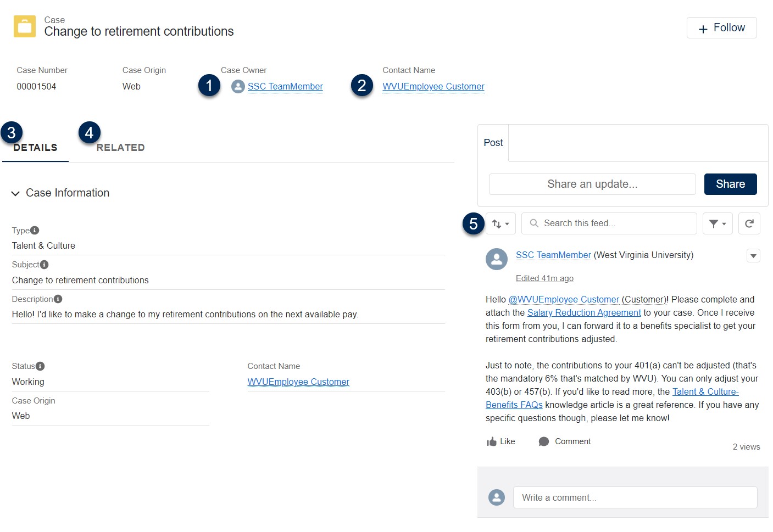Image resolution: width=773 pixels, height=532 pixels.
Task: Click the Case Owner avatar icon
Action: (237, 86)
